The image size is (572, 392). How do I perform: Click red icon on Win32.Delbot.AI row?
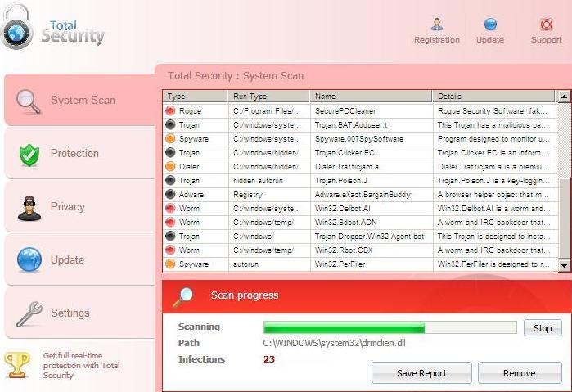(x=170, y=208)
